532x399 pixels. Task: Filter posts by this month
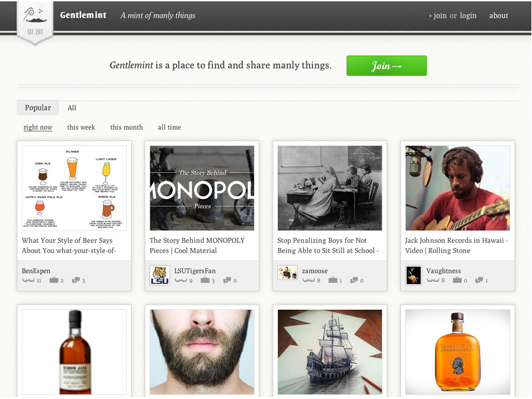pos(126,127)
